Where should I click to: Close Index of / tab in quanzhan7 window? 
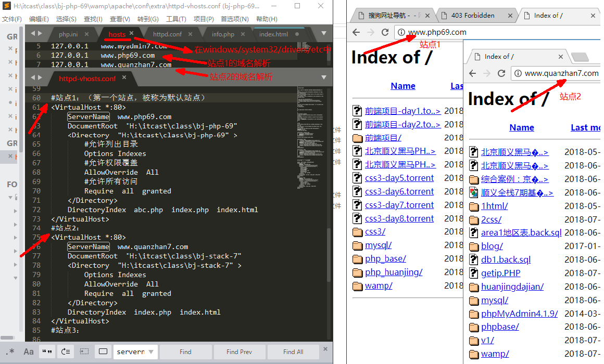coord(560,57)
